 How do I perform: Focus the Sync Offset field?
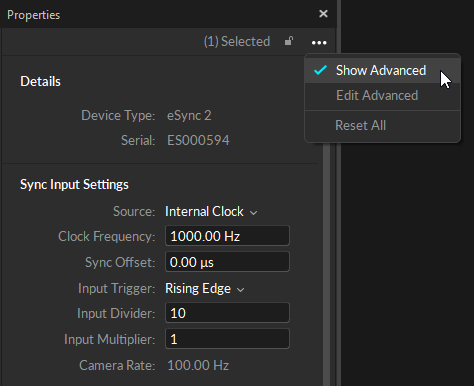[x=227, y=262]
